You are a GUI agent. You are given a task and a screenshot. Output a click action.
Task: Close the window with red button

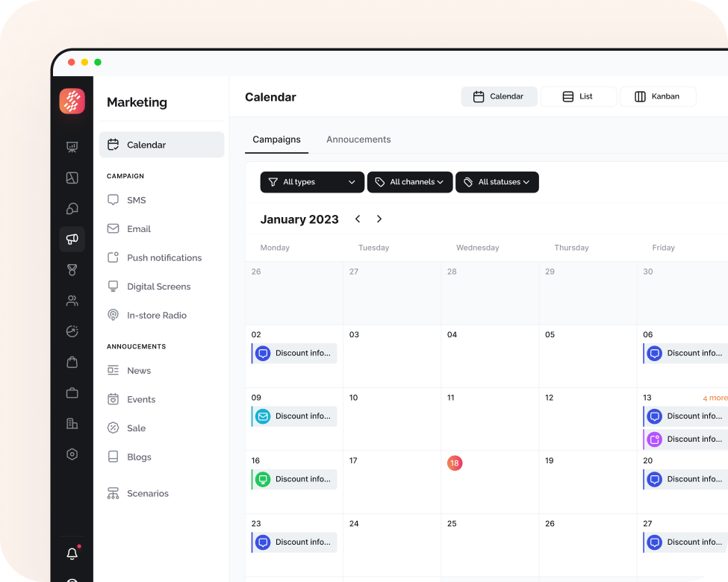[72, 62]
